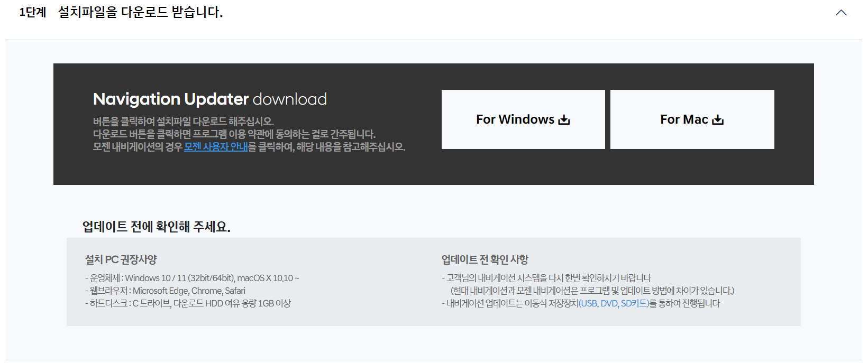868x363 pixels.
Task: Click the parenthetical 현대 내비게이션과 모젠 내비게이션은 line
Action: (x=592, y=291)
